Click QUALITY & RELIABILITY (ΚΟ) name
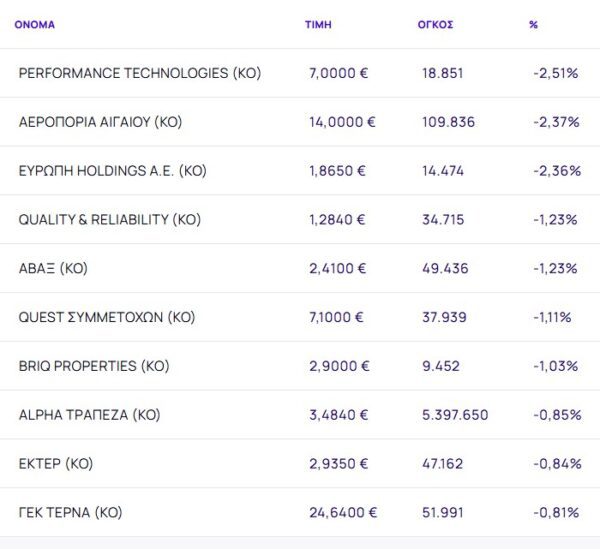 (x=108, y=220)
